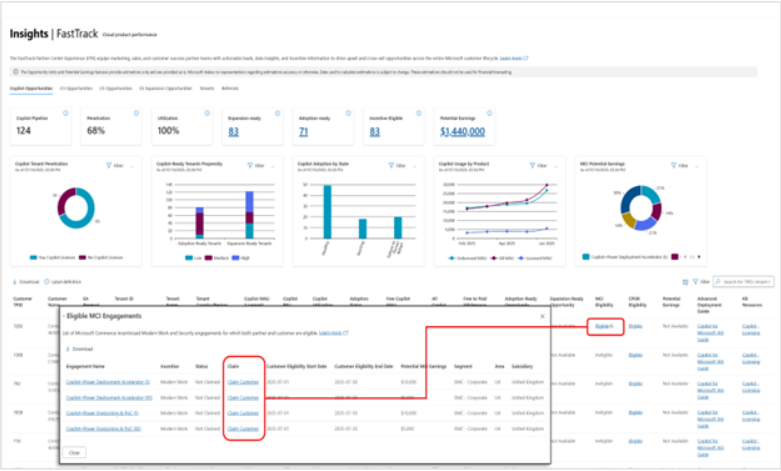Screen dimensions: 781x471
Task: Click filter funnel icon on Copilot Adoption by State chart
Action: pyautogui.click(x=391, y=165)
